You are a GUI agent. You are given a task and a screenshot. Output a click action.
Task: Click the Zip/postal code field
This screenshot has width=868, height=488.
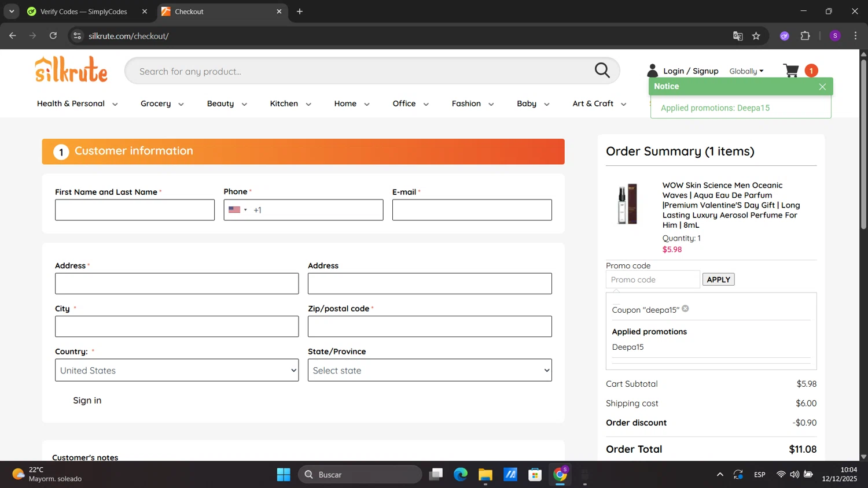[x=429, y=327]
